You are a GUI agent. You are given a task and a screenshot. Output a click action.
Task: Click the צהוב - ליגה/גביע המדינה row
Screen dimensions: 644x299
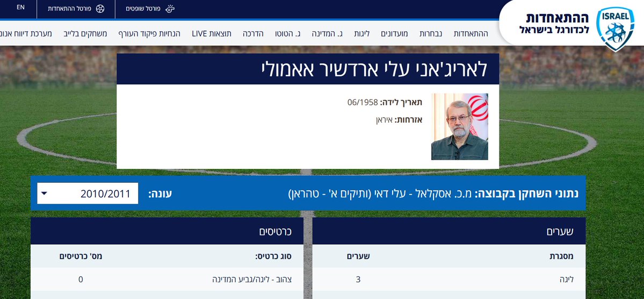(167, 279)
